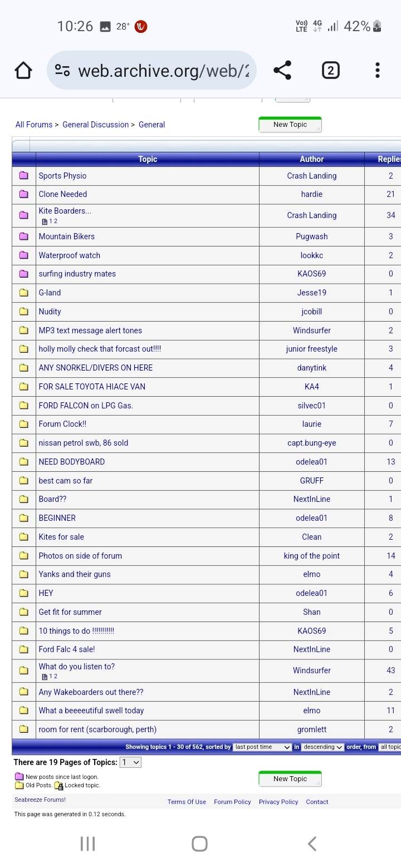Tap the recents navigation button
The image size is (401, 868).
point(87,844)
